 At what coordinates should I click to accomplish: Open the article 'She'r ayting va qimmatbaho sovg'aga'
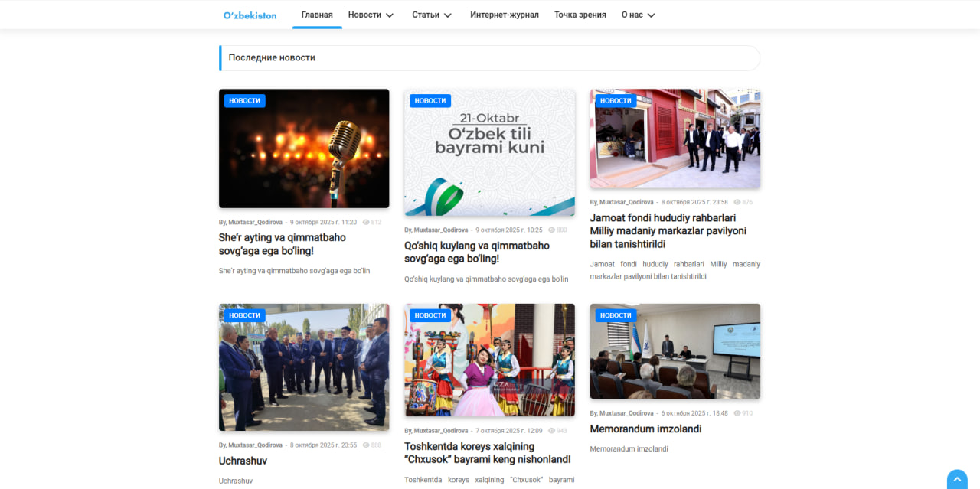tap(283, 244)
